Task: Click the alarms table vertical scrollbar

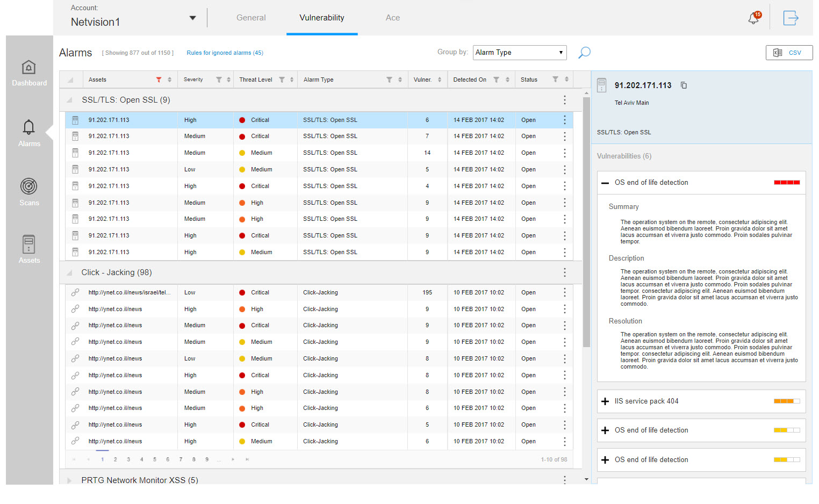Action: tap(586, 222)
